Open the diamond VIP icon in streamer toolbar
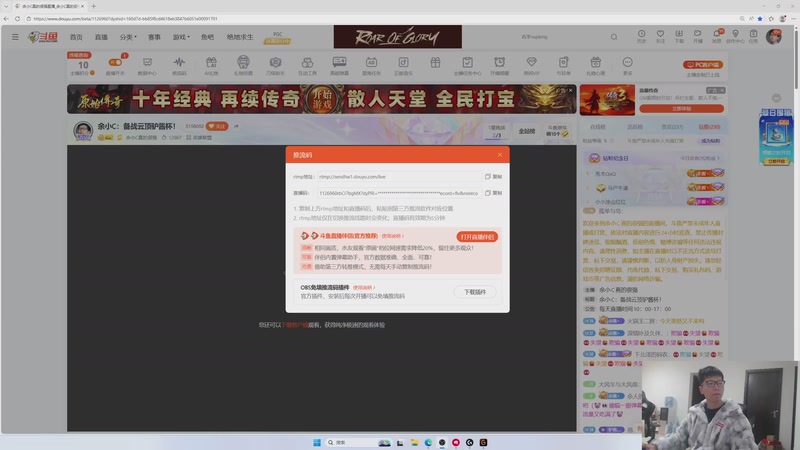This screenshot has width=800, height=450. (531, 66)
